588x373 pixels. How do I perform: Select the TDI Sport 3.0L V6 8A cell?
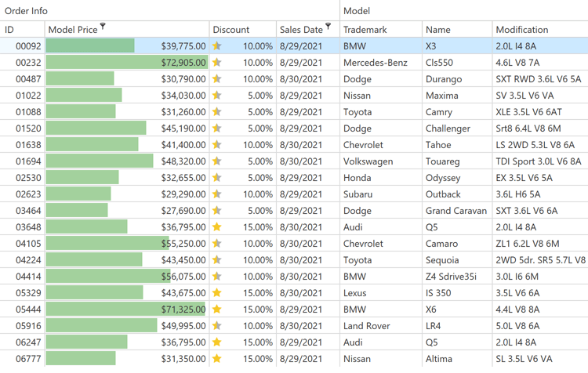[538, 161]
